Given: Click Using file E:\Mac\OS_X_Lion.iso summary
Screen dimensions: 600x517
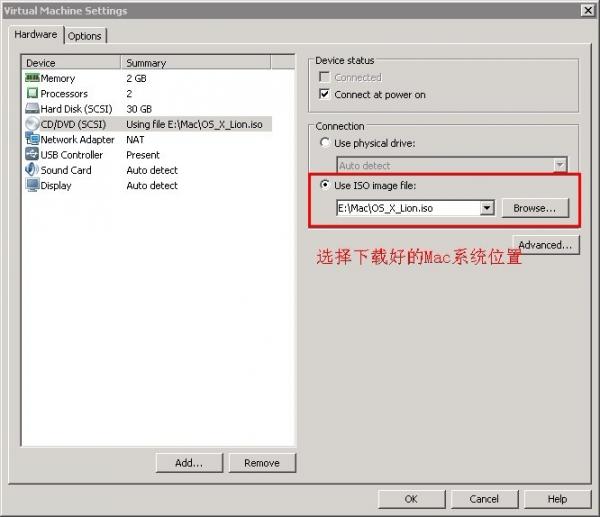Looking at the screenshot, I should pyautogui.click(x=194, y=124).
